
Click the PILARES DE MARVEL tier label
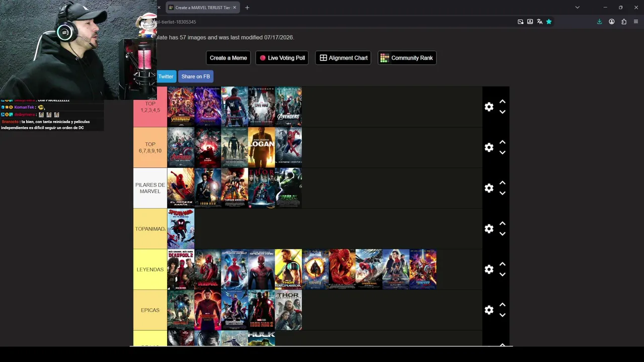150,188
